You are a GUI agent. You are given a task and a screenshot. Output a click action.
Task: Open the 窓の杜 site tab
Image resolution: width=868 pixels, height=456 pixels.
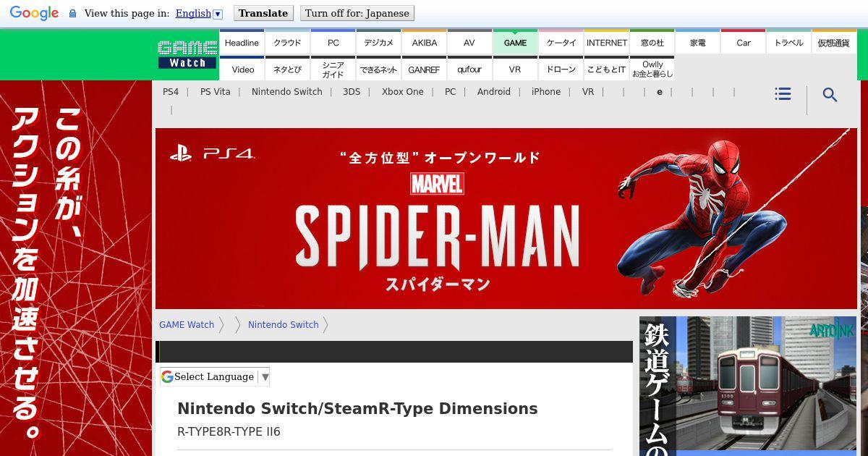(x=652, y=42)
